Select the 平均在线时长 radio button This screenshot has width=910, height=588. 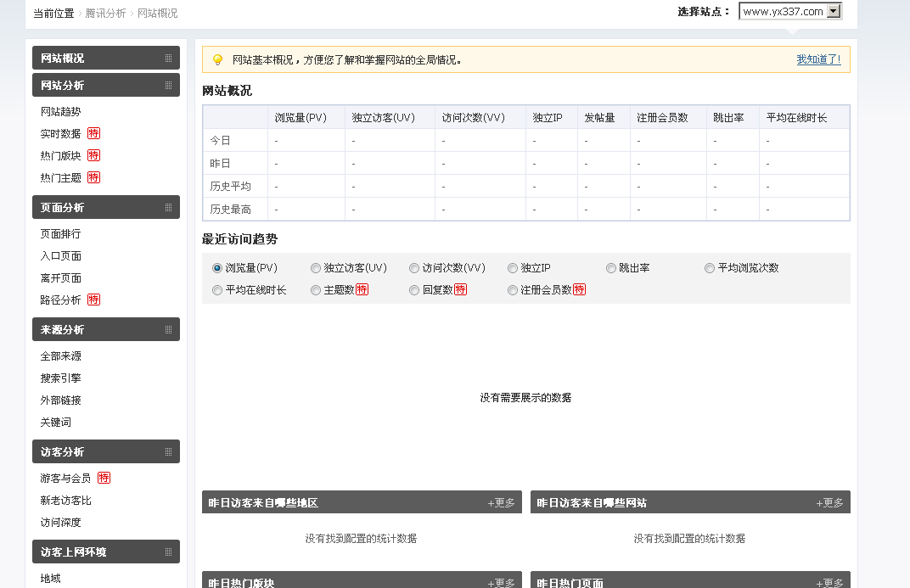pyautogui.click(x=217, y=290)
